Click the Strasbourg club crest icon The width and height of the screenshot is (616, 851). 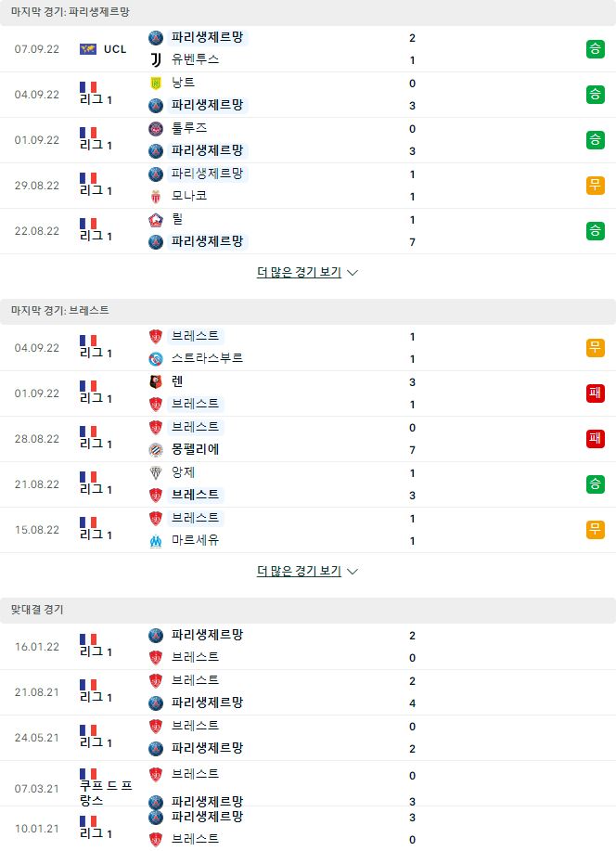coord(156,359)
